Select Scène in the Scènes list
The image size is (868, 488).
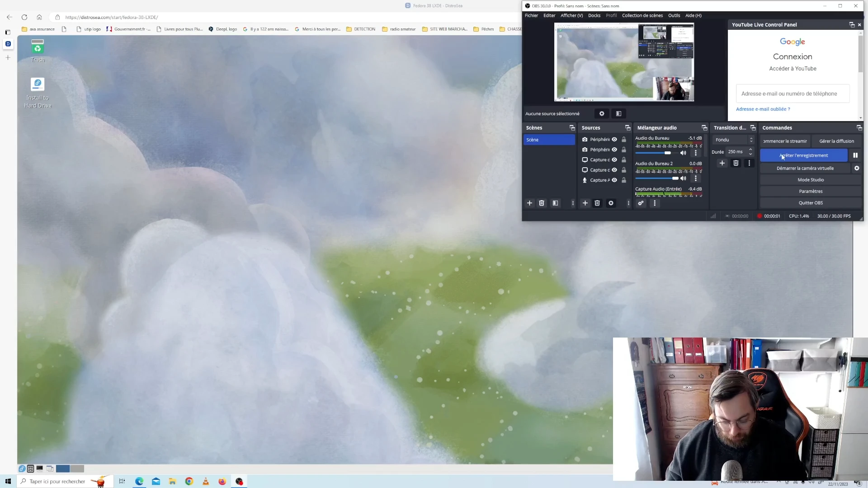(549, 140)
